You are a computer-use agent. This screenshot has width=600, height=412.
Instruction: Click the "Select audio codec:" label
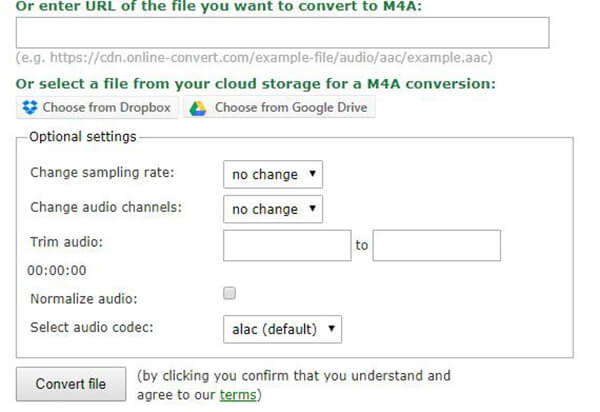91,327
